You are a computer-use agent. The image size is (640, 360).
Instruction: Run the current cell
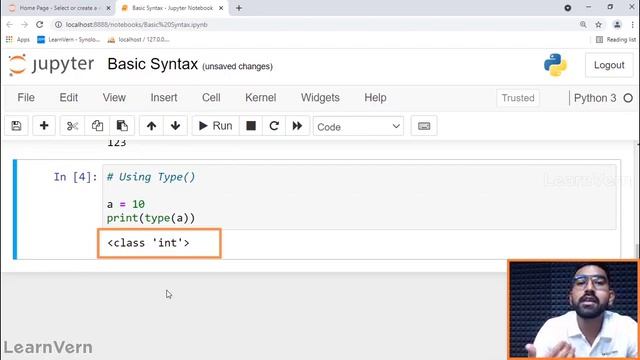click(x=215, y=126)
